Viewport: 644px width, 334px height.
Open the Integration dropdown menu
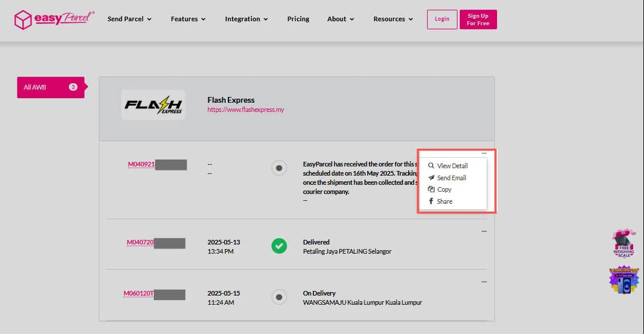[x=246, y=19]
